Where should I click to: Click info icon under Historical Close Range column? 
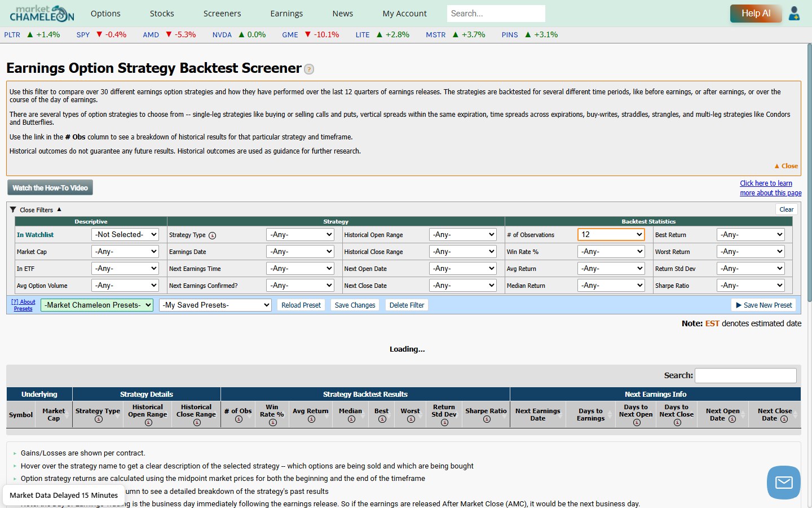click(197, 423)
